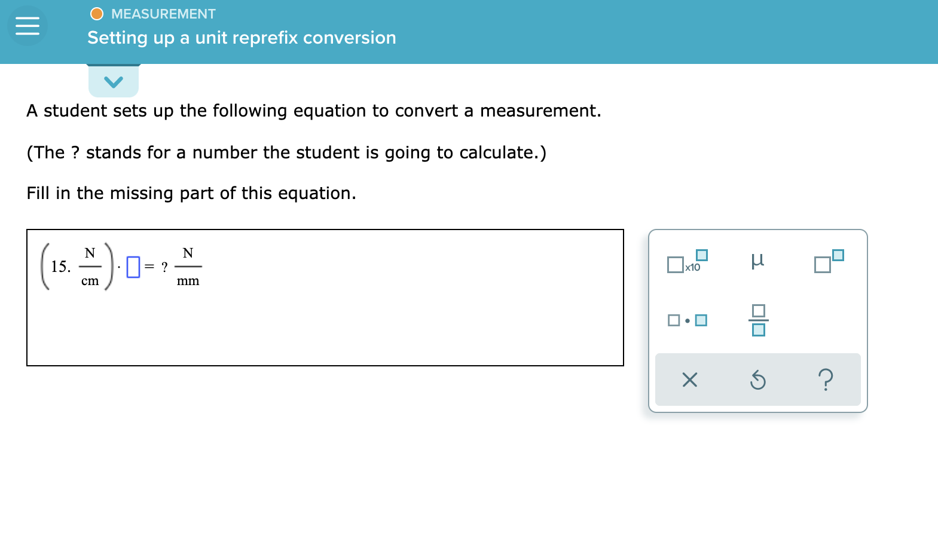Insert the micro (μ) prefix symbol
The width and height of the screenshot is (938, 560).
pyautogui.click(x=758, y=261)
